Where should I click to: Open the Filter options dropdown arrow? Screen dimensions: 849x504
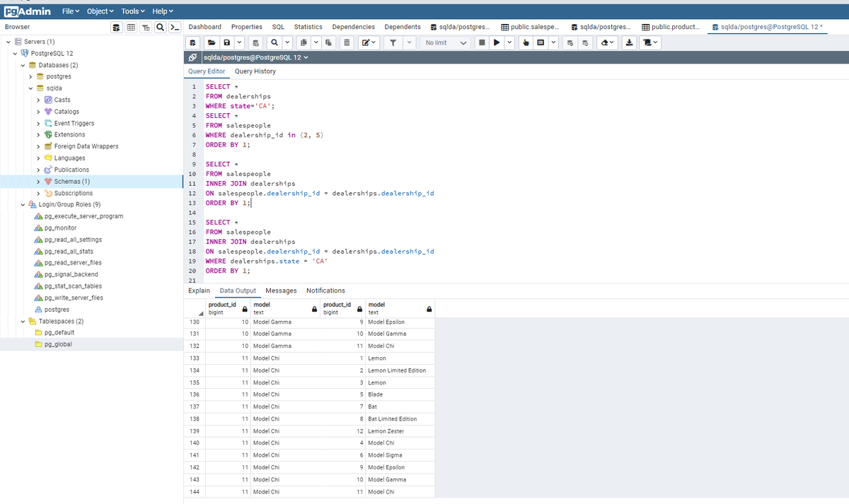point(409,42)
